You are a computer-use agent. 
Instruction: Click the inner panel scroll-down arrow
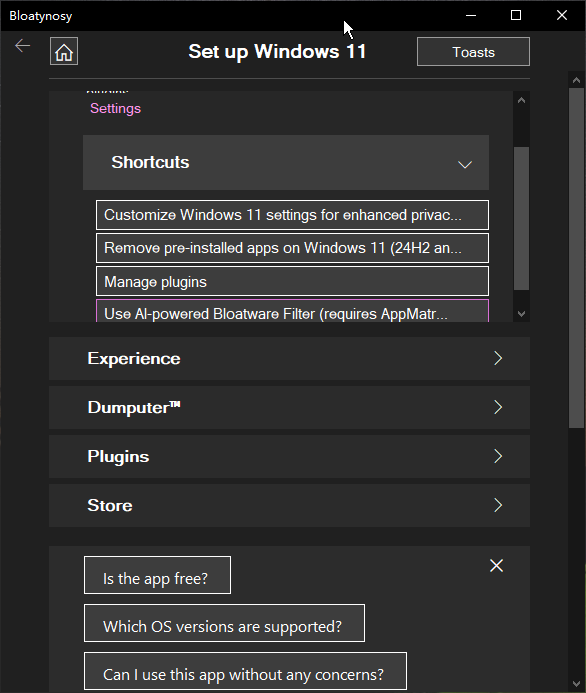pyautogui.click(x=521, y=314)
